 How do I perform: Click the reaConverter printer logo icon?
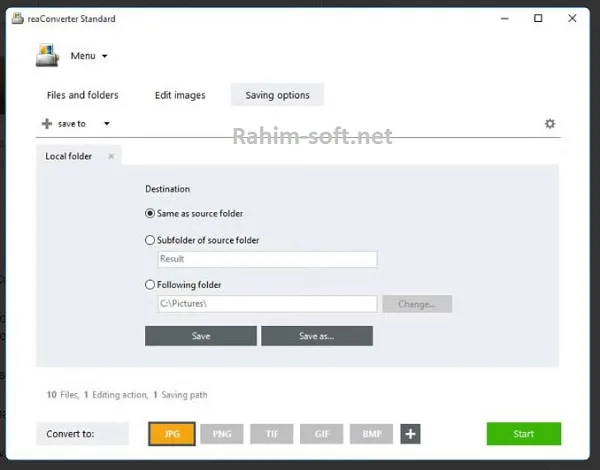pyautogui.click(x=47, y=55)
